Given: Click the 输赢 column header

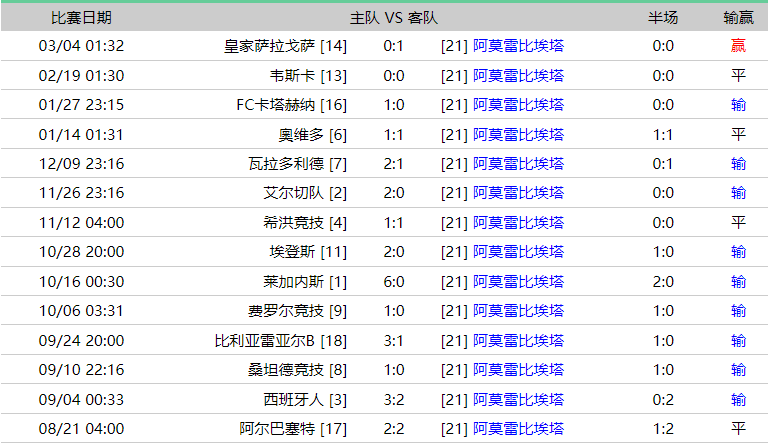Looking at the screenshot, I should tap(738, 18).
